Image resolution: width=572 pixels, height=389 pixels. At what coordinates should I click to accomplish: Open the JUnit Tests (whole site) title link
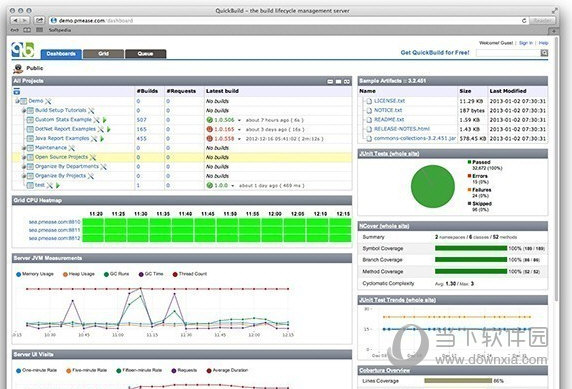389,154
